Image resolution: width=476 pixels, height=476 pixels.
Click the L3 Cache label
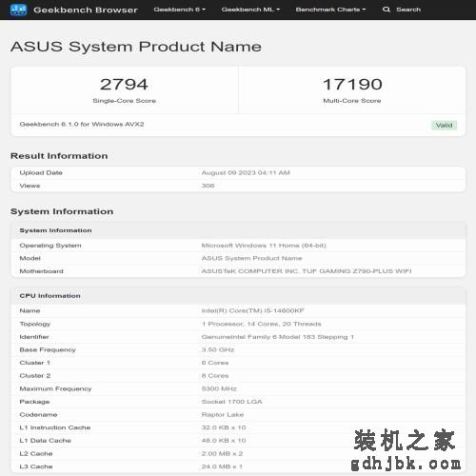click(36, 466)
